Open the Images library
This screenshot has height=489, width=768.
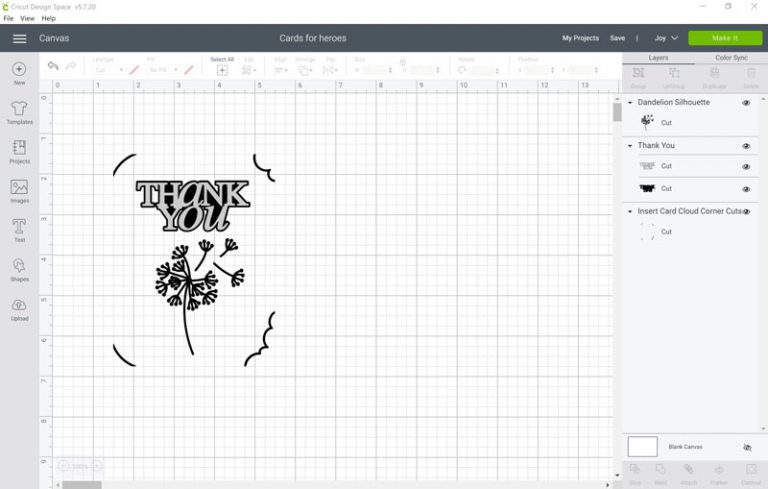(19, 189)
